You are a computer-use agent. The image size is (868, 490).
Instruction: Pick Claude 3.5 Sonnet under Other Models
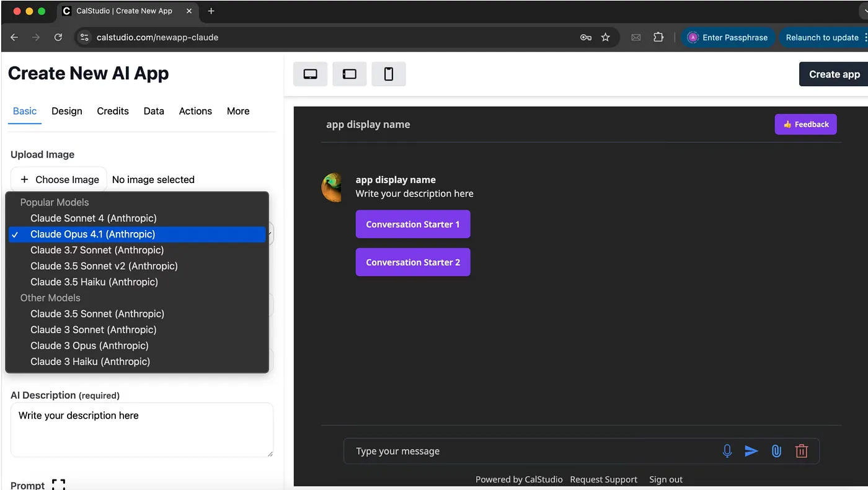[x=137, y=314]
